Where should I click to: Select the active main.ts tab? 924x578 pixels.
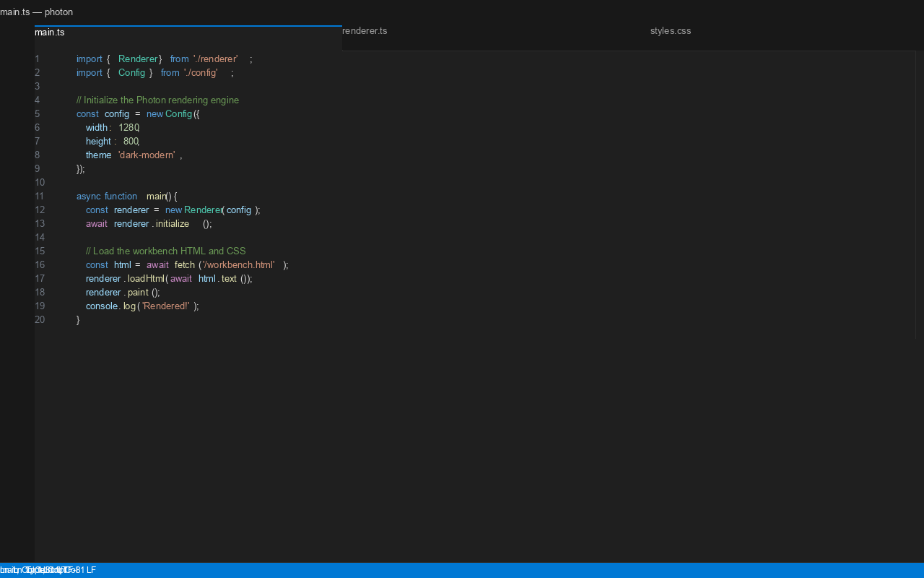pyautogui.click(x=49, y=32)
